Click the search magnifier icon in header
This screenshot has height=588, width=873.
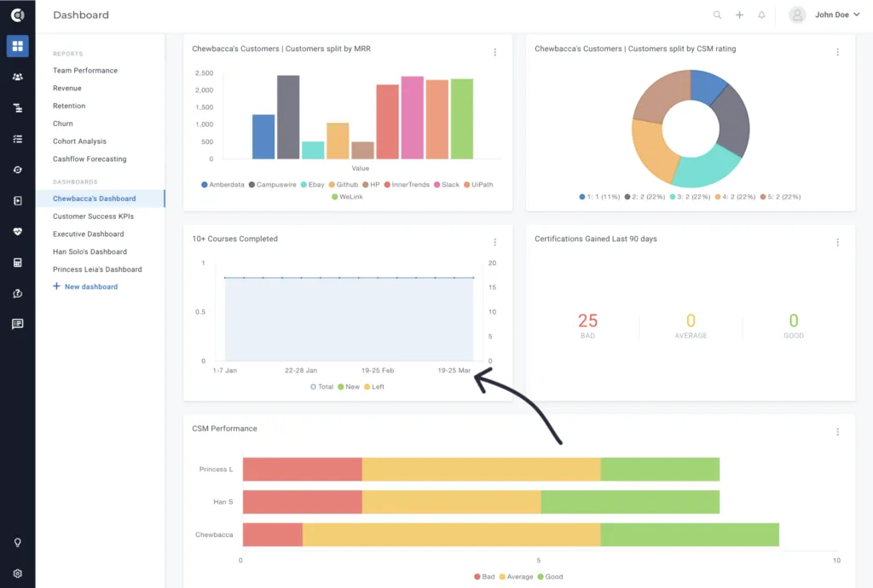click(717, 15)
